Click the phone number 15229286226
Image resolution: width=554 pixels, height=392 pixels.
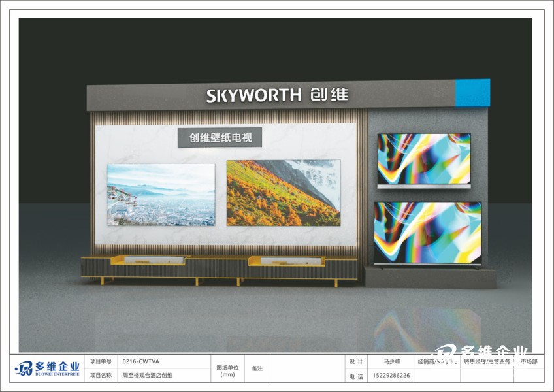pos(391,376)
